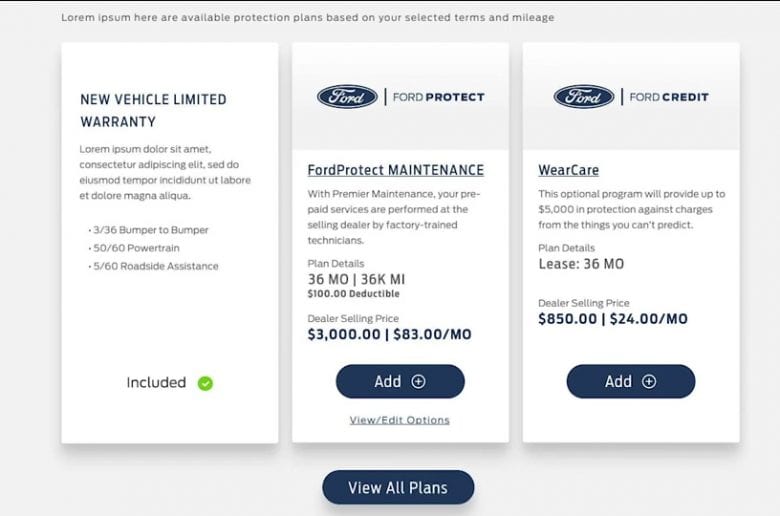Image resolution: width=780 pixels, height=516 pixels.
Task: Open the WearCare title link
Action: 569,170
